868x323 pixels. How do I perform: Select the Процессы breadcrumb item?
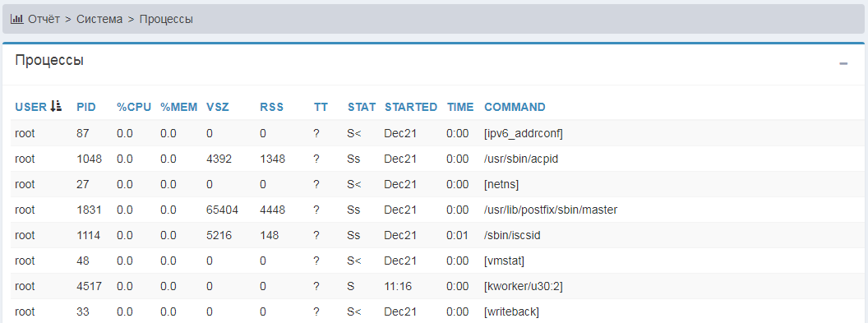point(166,19)
